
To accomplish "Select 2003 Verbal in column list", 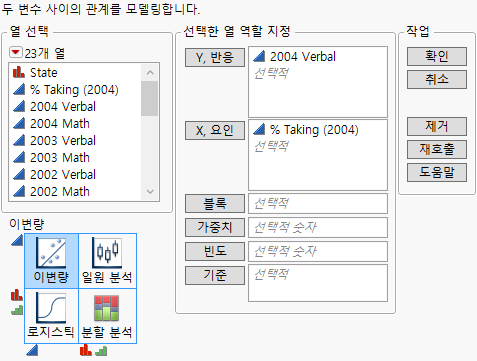I will (63, 140).
